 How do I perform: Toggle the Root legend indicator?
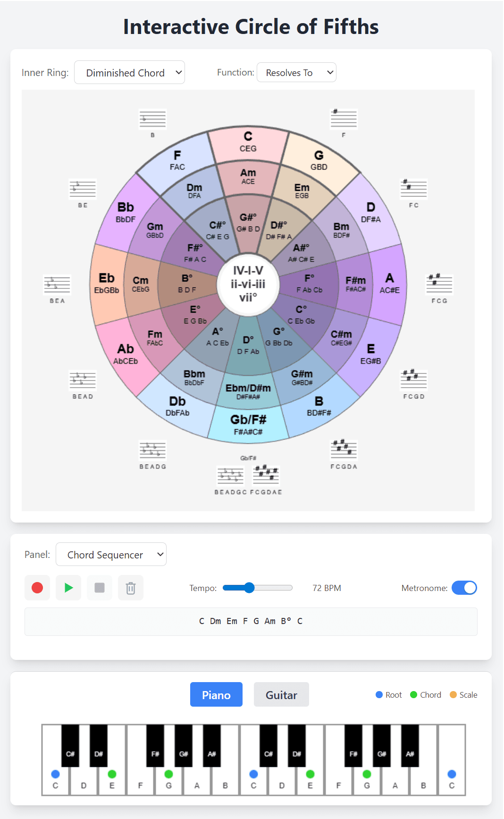[x=379, y=694]
